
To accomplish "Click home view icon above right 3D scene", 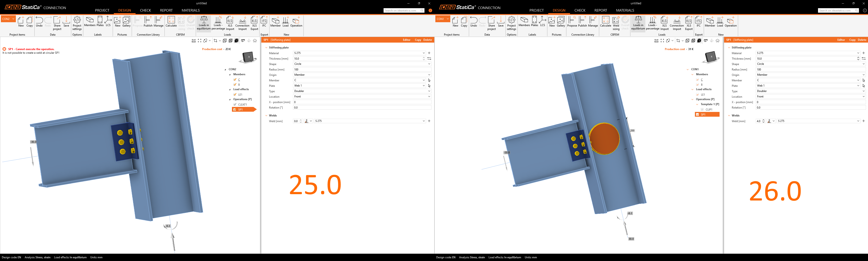I will click(x=717, y=41).
